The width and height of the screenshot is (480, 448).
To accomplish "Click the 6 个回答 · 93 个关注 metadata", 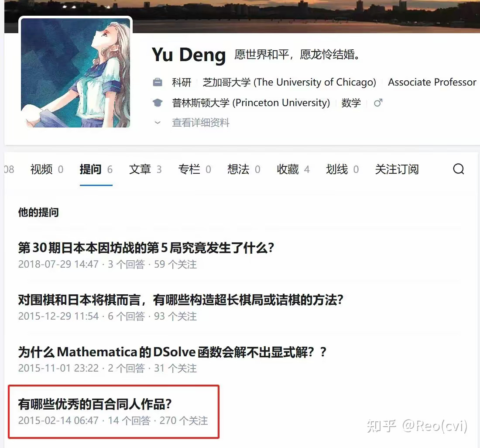I will (x=152, y=316).
